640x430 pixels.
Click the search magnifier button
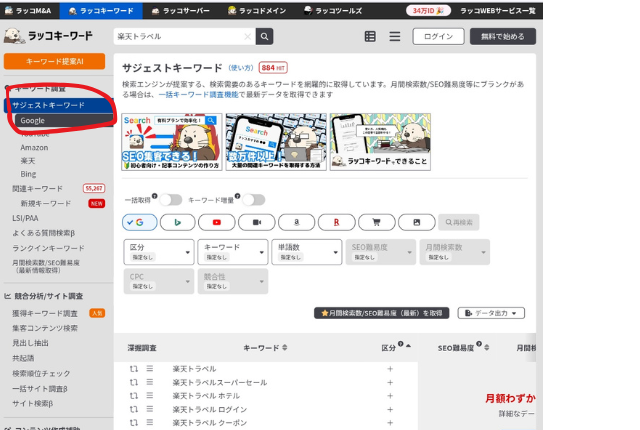(x=265, y=36)
